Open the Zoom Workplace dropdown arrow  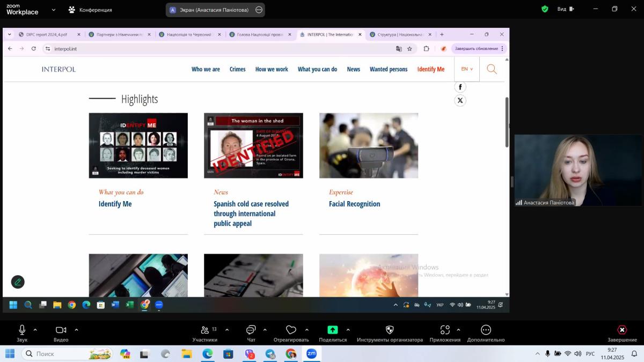[53, 10]
